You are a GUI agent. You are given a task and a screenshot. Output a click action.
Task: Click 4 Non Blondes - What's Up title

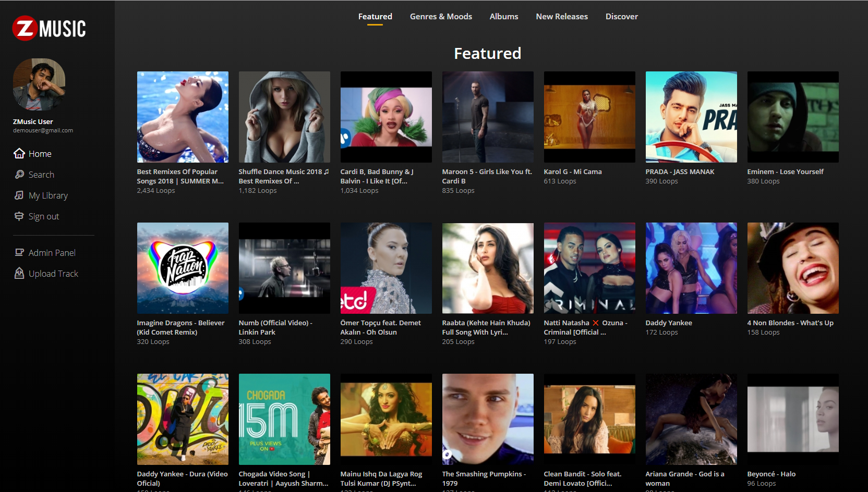point(790,323)
